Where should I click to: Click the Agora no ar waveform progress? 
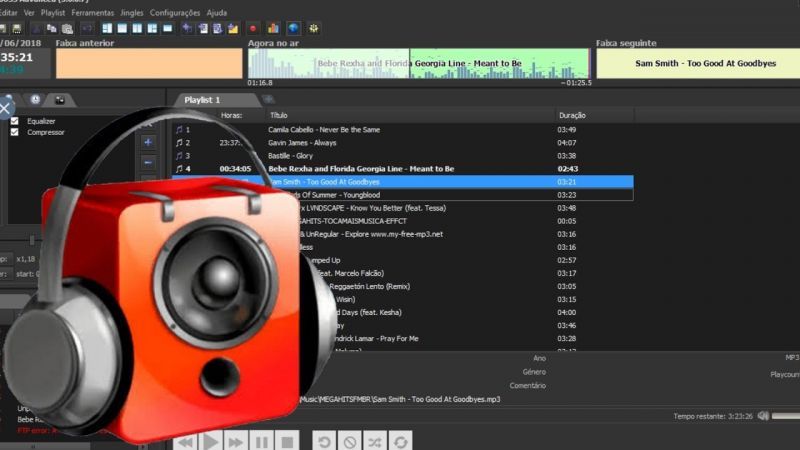[x=418, y=63]
